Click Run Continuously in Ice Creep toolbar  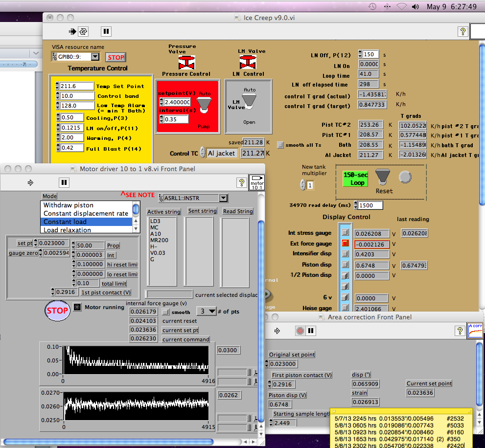click(x=84, y=31)
